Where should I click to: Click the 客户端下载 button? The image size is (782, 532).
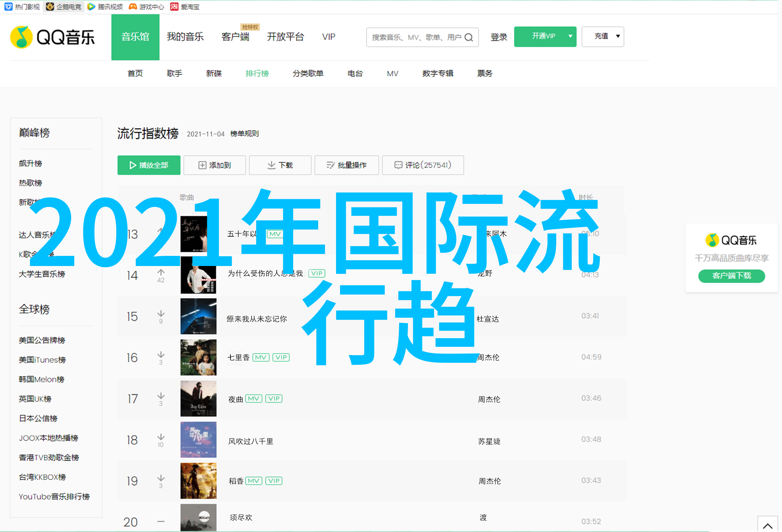[731, 276]
